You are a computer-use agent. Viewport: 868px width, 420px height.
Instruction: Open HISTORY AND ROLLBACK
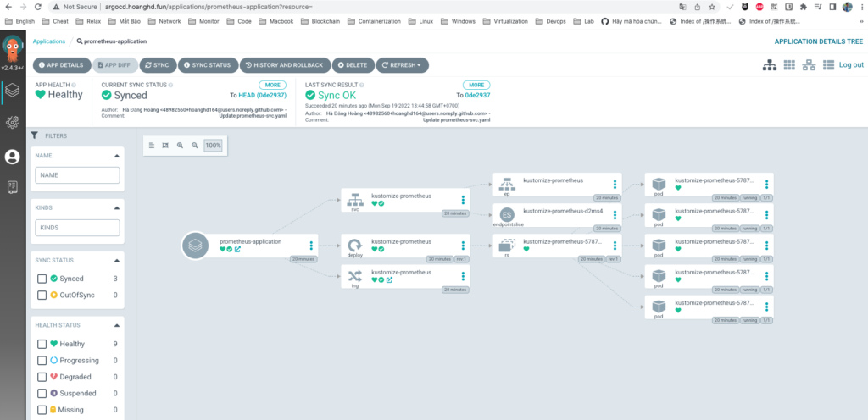285,65
